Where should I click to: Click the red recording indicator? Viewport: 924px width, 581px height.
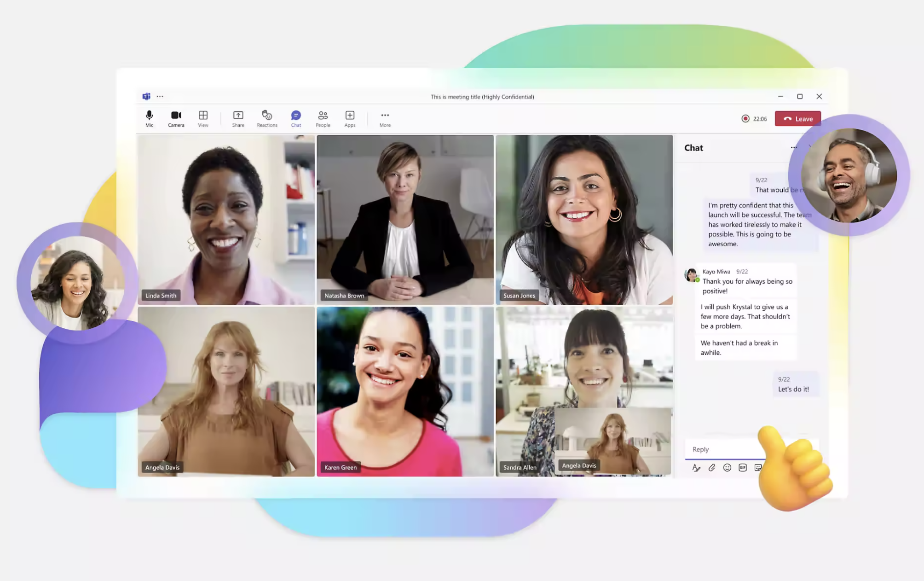(x=745, y=118)
